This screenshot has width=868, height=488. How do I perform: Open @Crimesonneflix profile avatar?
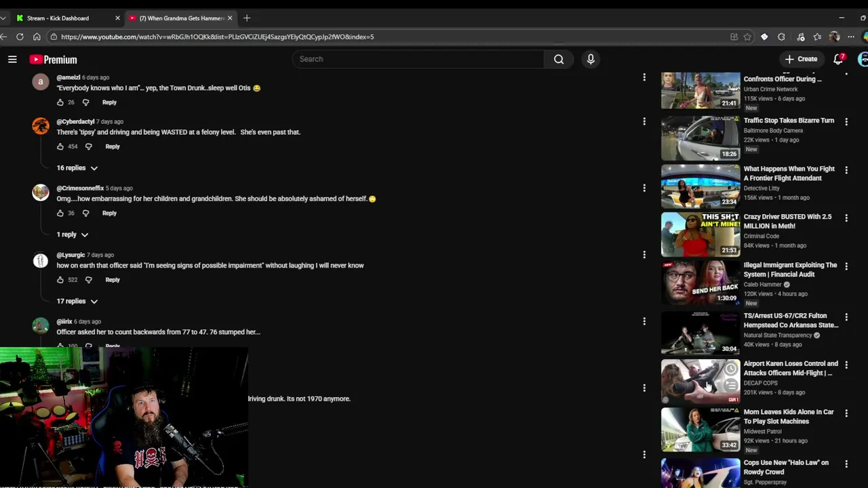[x=41, y=192]
